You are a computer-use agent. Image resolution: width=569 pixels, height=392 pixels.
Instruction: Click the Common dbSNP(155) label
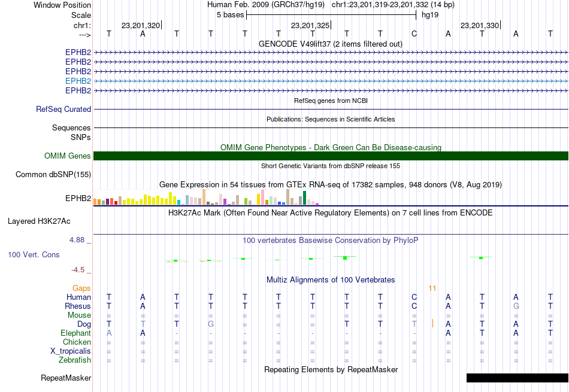pyautogui.click(x=53, y=174)
